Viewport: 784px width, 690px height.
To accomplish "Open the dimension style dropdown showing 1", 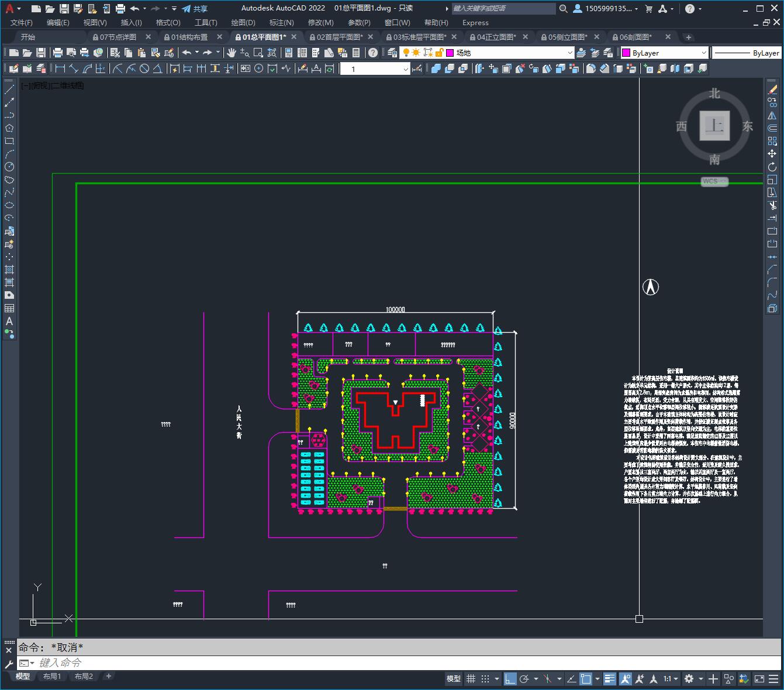I will 406,69.
